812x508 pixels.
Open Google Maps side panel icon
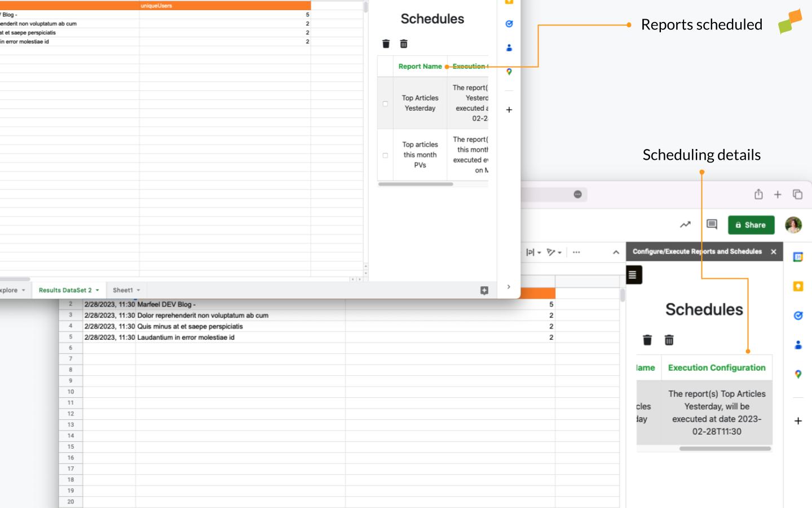(x=798, y=374)
